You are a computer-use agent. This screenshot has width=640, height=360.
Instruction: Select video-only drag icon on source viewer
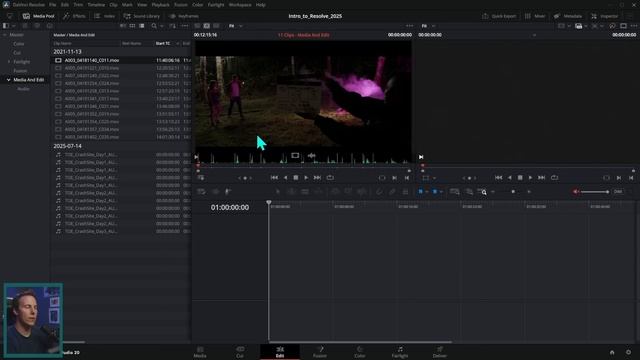[295, 156]
